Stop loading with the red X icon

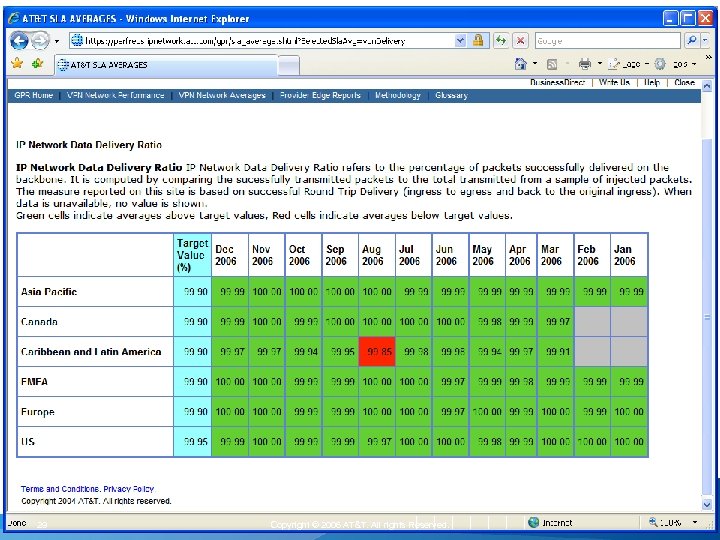(520, 41)
